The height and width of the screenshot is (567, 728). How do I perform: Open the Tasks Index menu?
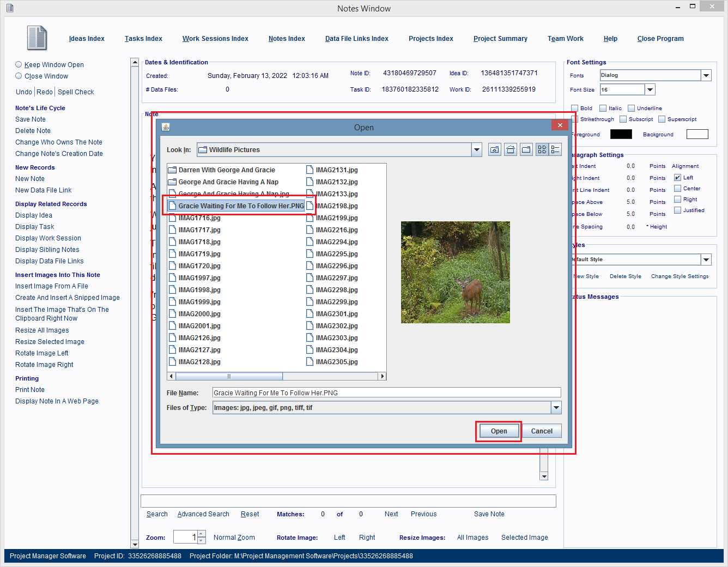[x=143, y=39]
